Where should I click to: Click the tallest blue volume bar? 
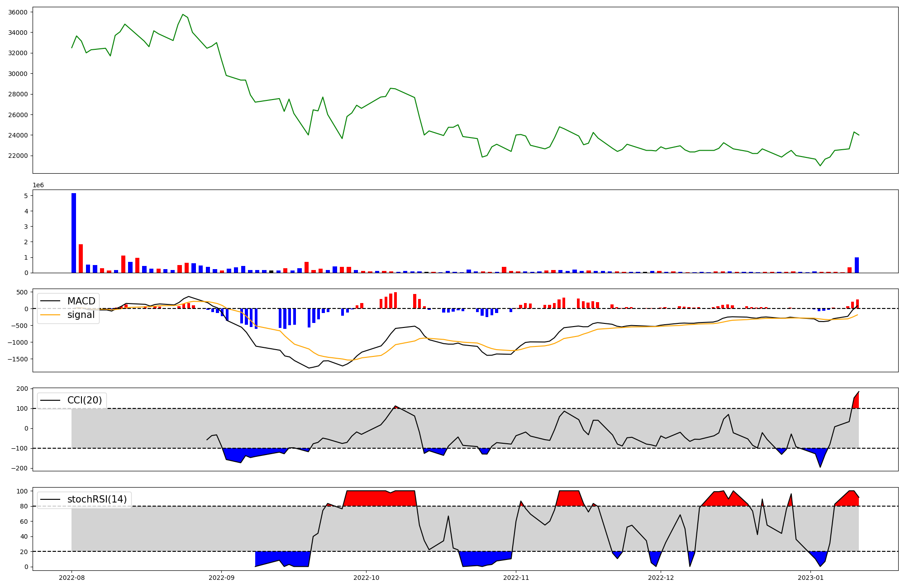74,233
